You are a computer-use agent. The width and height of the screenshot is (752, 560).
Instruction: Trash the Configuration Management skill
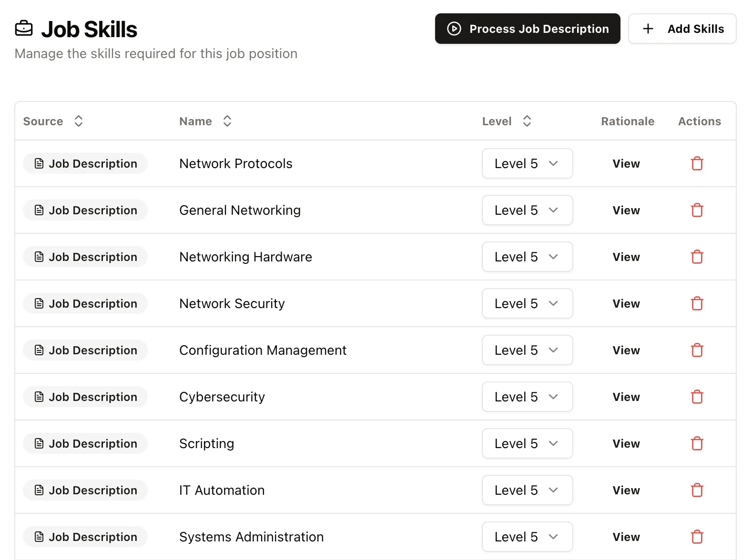pos(697,350)
